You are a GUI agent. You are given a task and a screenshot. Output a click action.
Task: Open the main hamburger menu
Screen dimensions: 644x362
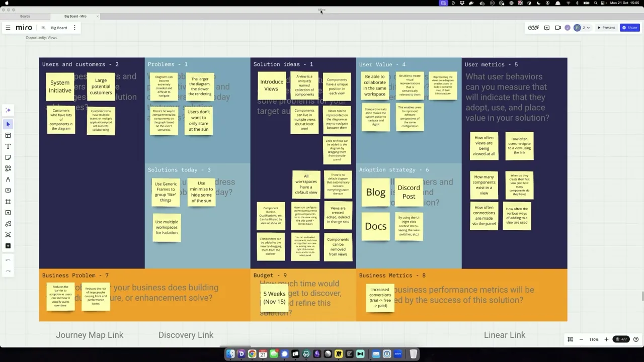pyautogui.click(x=8, y=28)
